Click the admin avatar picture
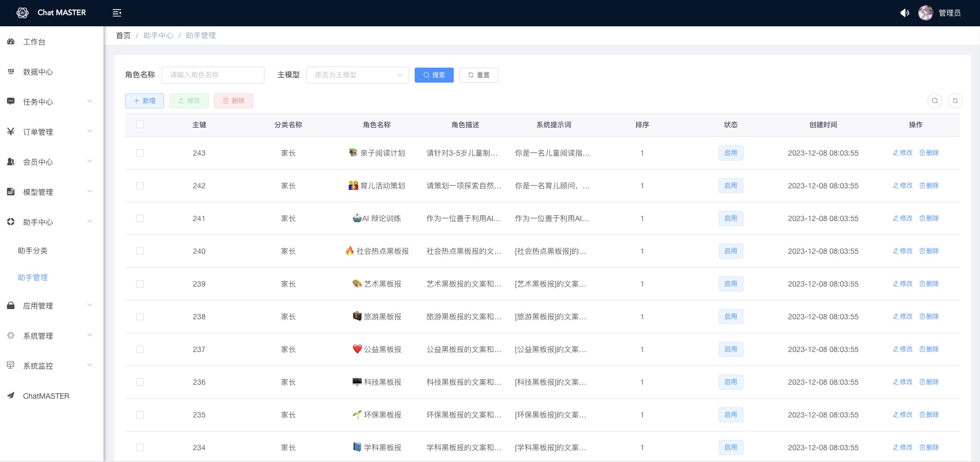Viewport: 980px width, 462px height. point(925,13)
